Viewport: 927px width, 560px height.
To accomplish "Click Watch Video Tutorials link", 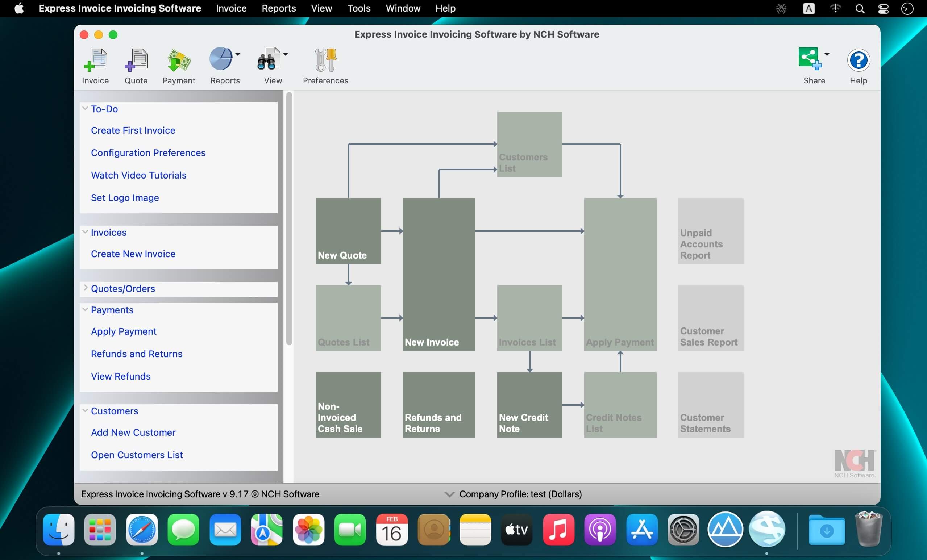I will (138, 175).
